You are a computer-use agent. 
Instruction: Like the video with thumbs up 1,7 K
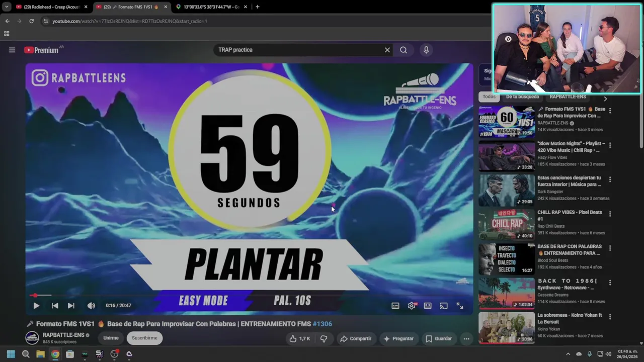click(x=299, y=339)
